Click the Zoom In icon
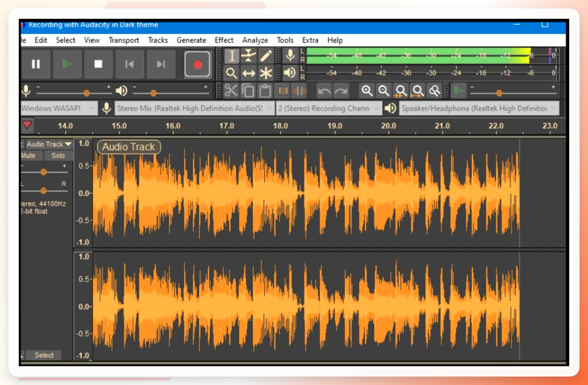Image resolution: width=588 pixels, height=385 pixels. [366, 90]
